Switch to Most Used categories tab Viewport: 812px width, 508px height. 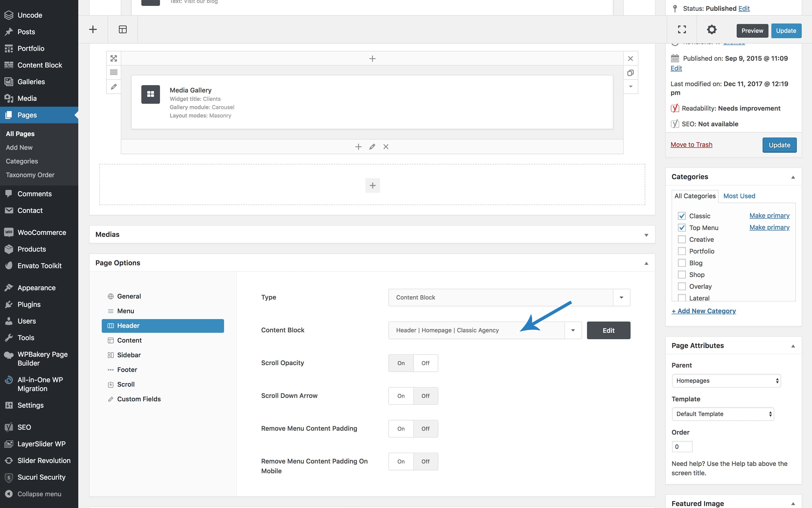point(739,196)
